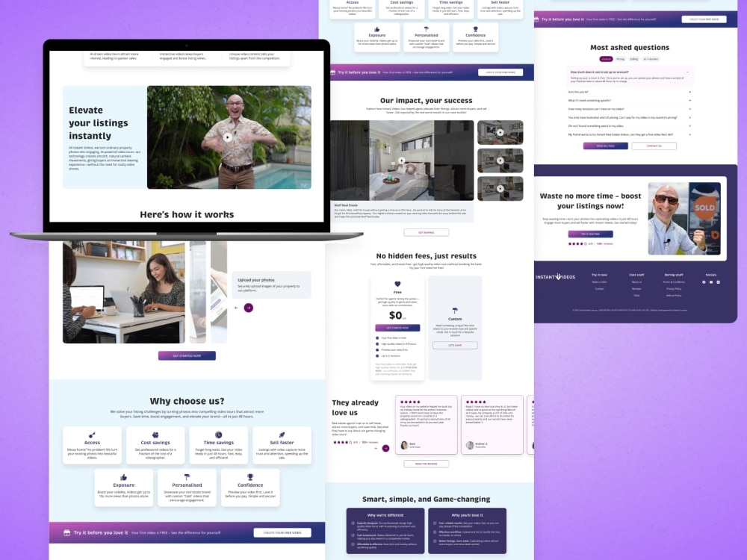Play the large bedroom video in Our impact

tap(402, 161)
